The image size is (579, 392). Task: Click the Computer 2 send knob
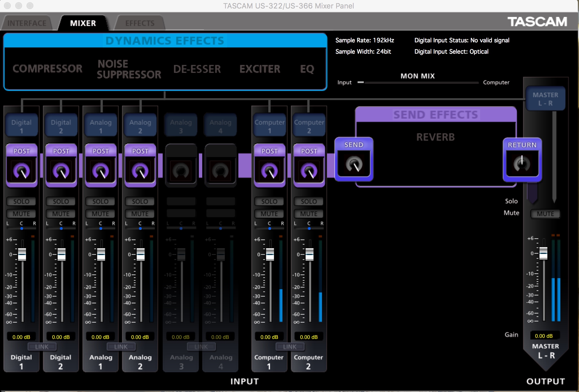point(309,171)
